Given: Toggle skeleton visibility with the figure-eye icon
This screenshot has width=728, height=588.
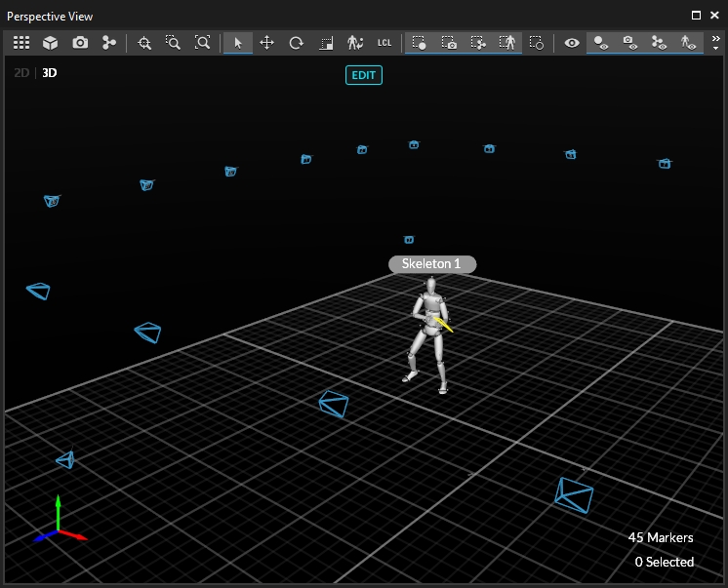Looking at the screenshot, I should pos(688,43).
